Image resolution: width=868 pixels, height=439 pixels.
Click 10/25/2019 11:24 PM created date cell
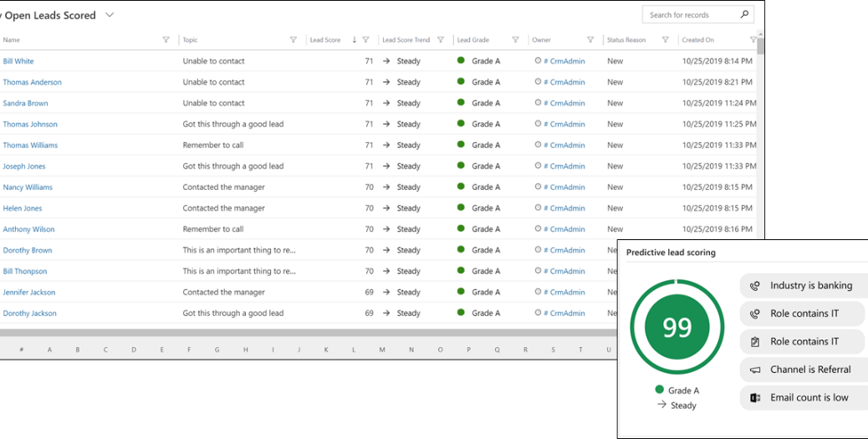pyautogui.click(x=719, y=103)
